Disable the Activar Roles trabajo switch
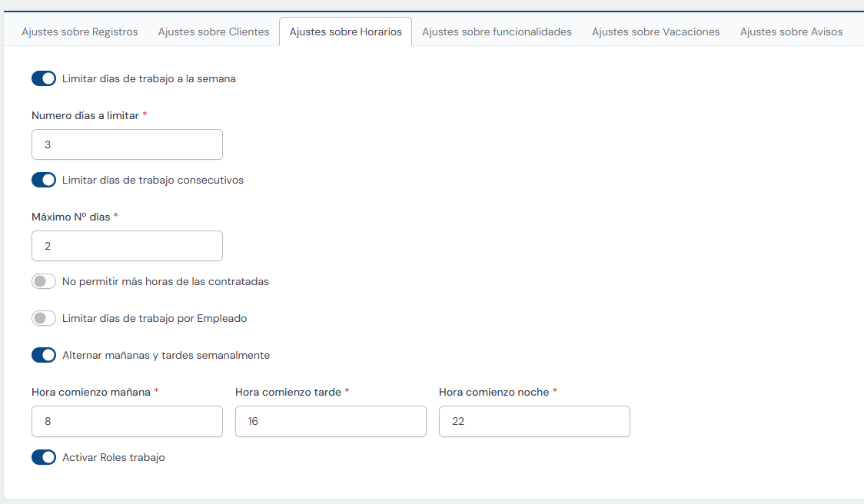This screenshot has width=864, height=504. click(x=44, y=457)
